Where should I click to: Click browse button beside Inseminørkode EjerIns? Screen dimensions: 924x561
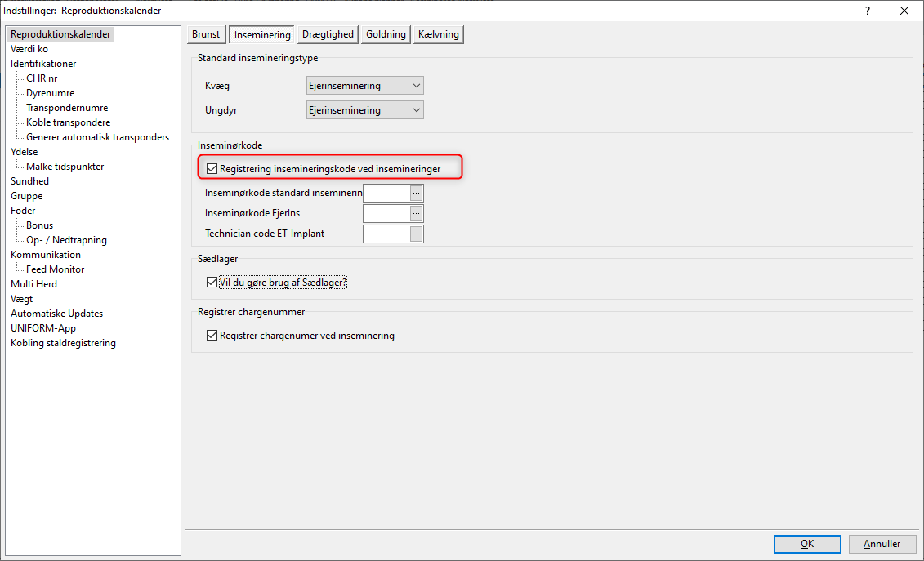click(417, 213)
